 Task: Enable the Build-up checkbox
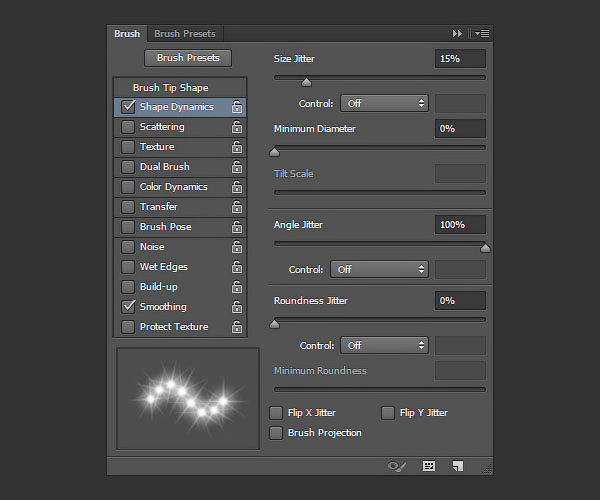pyautogui.click(x=128, y=287)
